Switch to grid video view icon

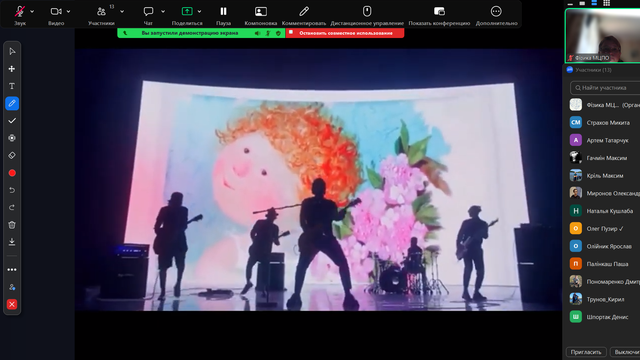pyautogui.click(x=607, y=3)
